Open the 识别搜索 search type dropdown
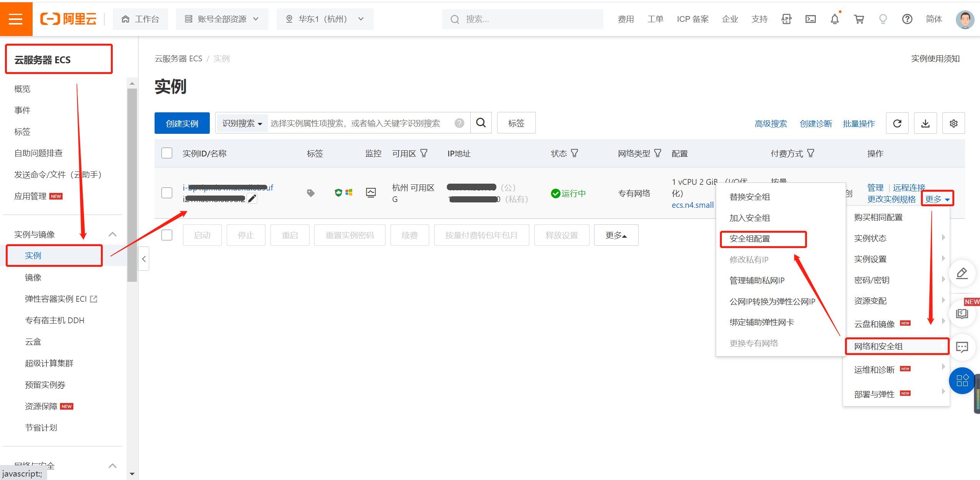The height and width of the screenshot is (480, 980). (x=242, y=123)
